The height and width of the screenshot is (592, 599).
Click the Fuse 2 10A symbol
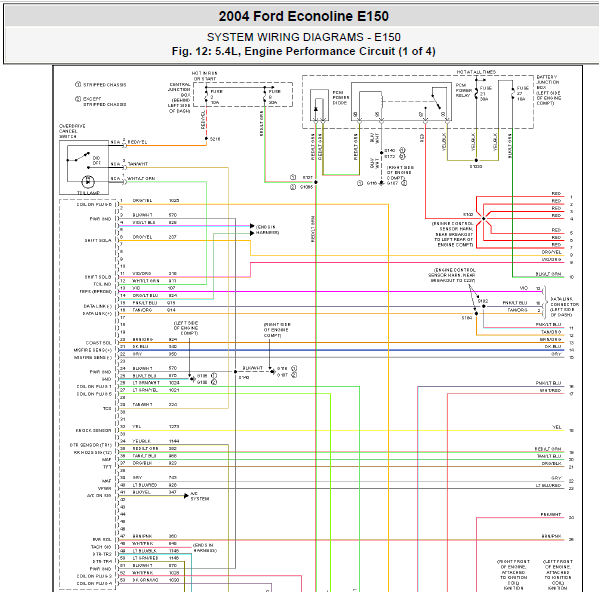[x=206, y=97]
